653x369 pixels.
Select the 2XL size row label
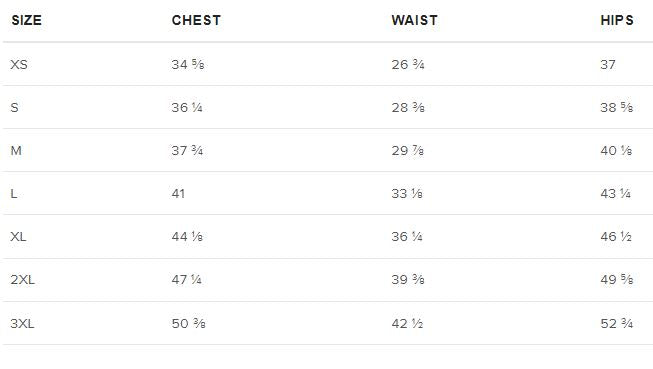click(x=22, y=279)
